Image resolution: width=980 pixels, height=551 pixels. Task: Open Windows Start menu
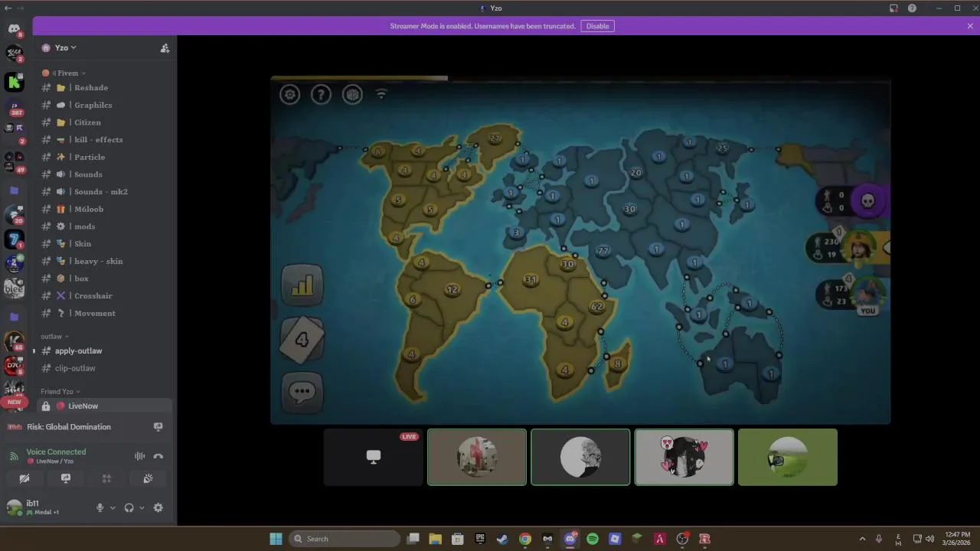click(x=276, y=539)
